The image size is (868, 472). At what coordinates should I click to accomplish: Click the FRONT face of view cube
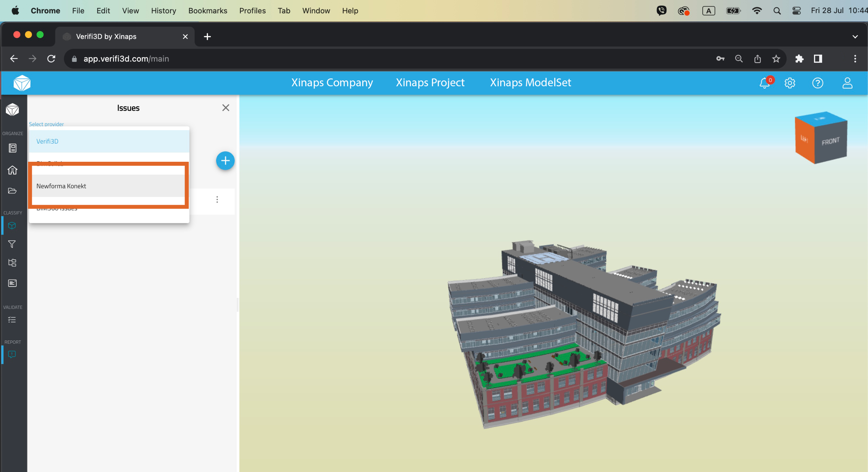[831, 142]
